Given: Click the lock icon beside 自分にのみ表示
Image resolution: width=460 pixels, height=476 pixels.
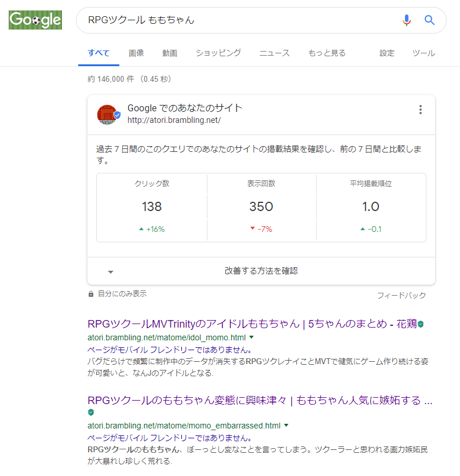Looking at the screenshot, I should click(x=91, y=294).
